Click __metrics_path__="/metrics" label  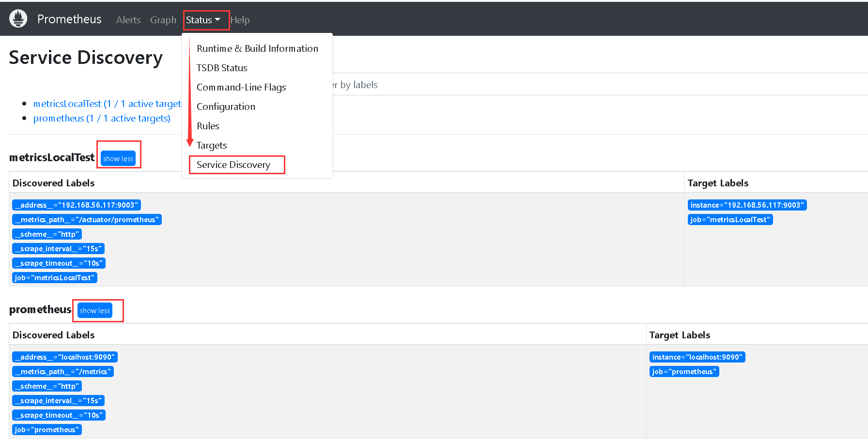point(63,372)
